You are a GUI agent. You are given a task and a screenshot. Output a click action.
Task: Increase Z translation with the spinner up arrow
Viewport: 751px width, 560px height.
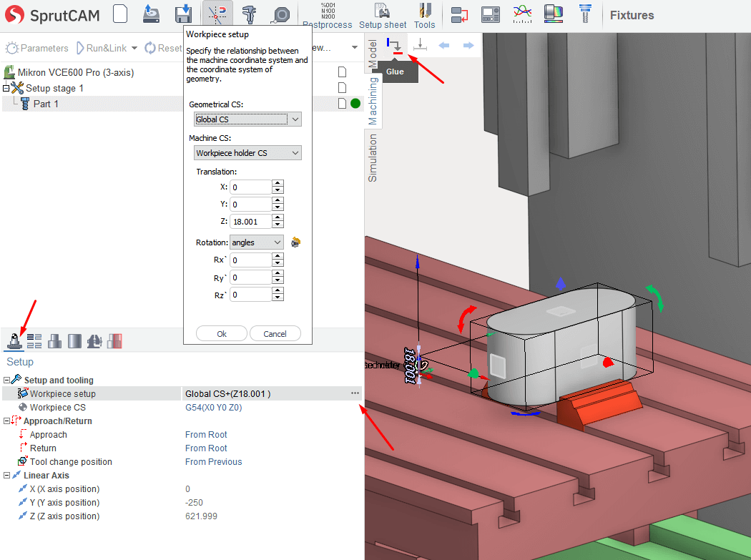278,217
